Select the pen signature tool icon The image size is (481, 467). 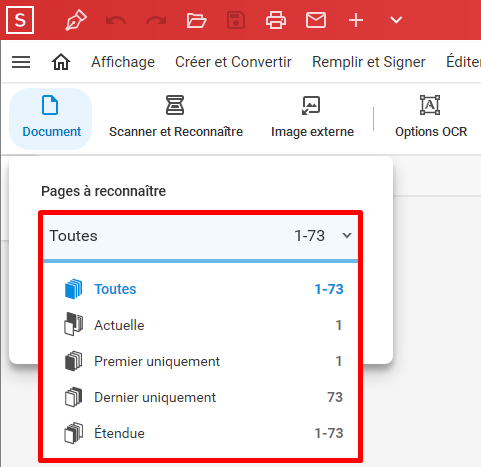pos(76,20)
